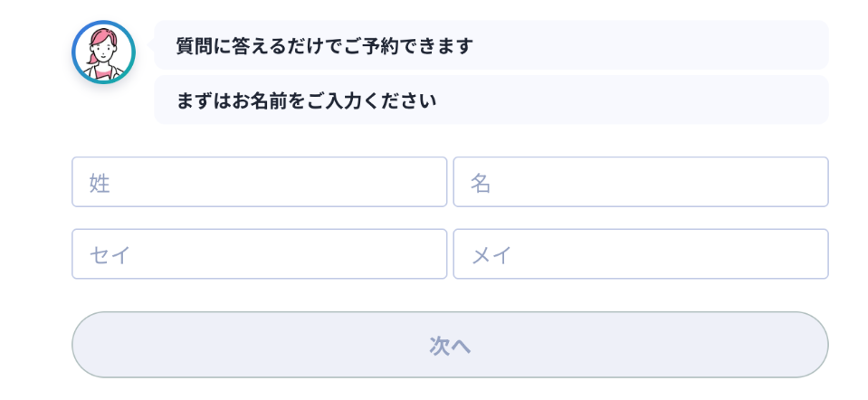Select the セイ katakana surname field
The height and width of the screenshot is (400, 868).
coord(259,254)
